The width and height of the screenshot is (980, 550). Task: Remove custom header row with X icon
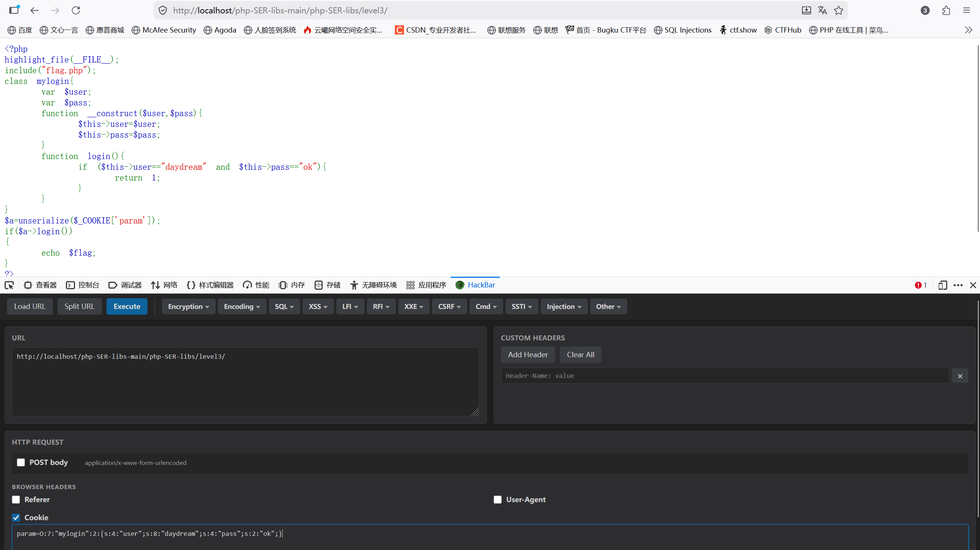[x=960, y=376]
